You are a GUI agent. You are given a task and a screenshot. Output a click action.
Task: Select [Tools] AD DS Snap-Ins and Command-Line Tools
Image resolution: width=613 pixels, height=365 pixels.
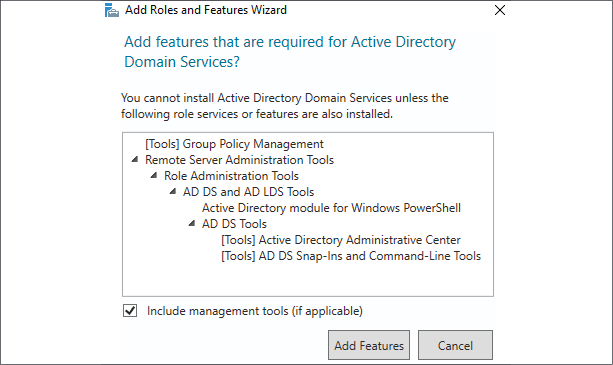[x=351, y=256]
